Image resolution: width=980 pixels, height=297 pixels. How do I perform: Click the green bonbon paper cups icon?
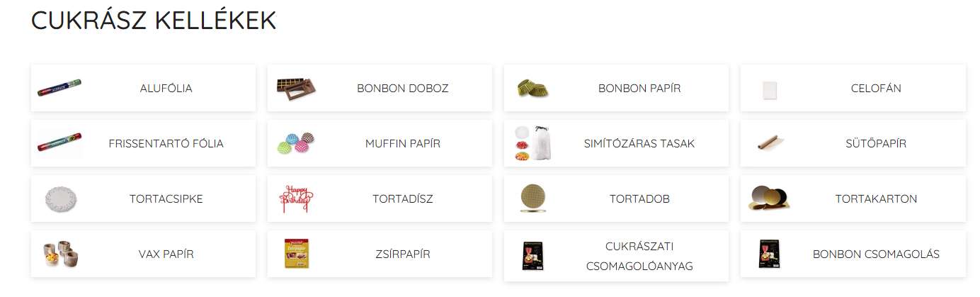[532, 88]
